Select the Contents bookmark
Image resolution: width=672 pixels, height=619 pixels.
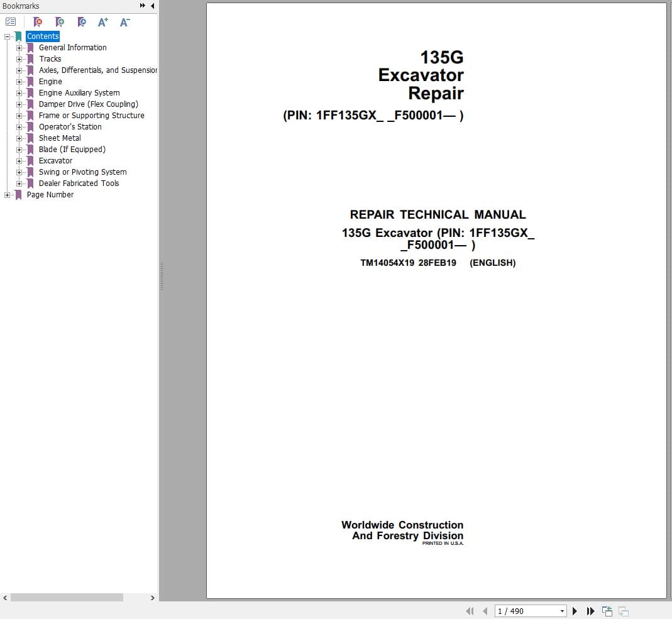42,36
